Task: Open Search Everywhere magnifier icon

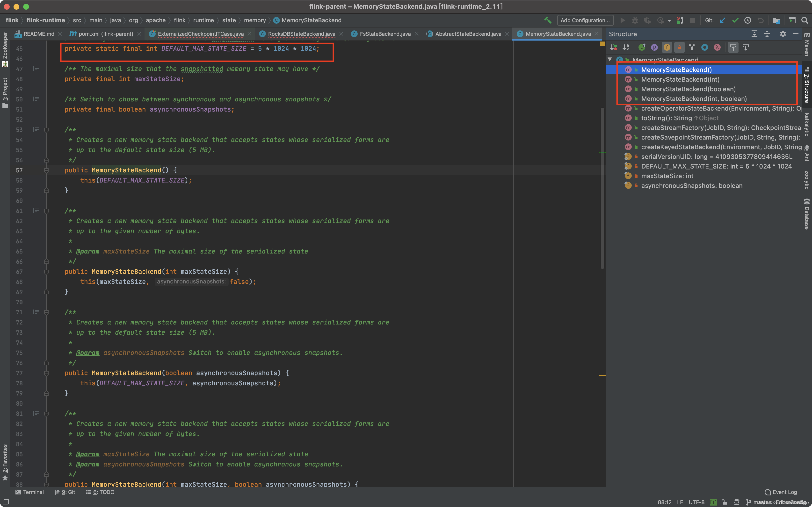Action: pos(804,21)
